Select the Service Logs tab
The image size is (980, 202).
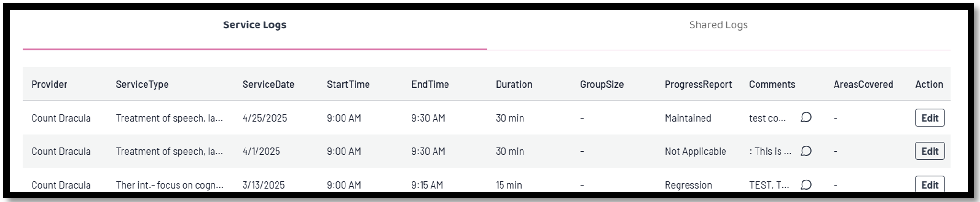[x=255, y=25]
